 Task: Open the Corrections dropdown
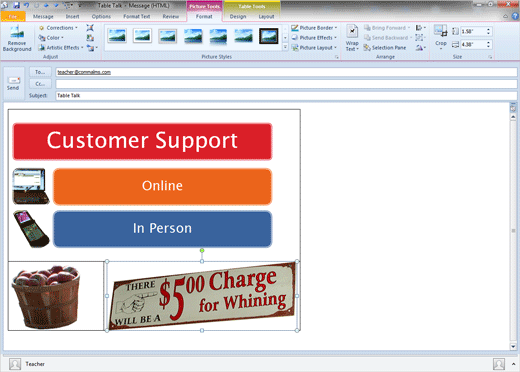pos(59,28)
